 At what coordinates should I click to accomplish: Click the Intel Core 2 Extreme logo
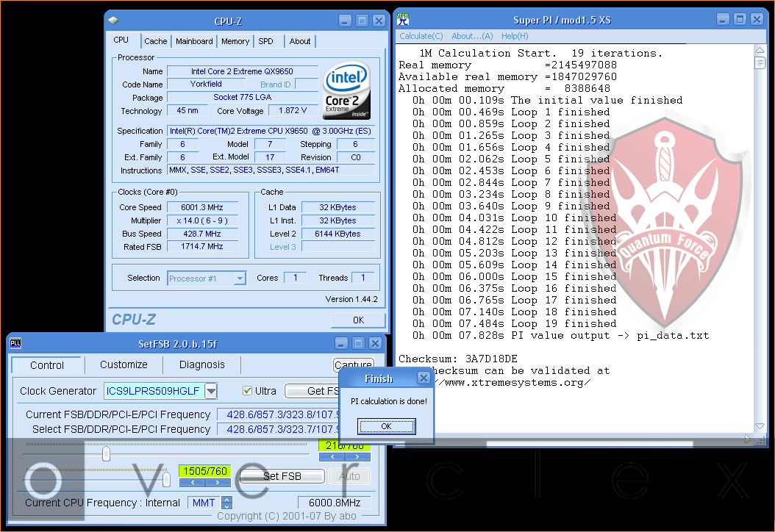[346, 91]
